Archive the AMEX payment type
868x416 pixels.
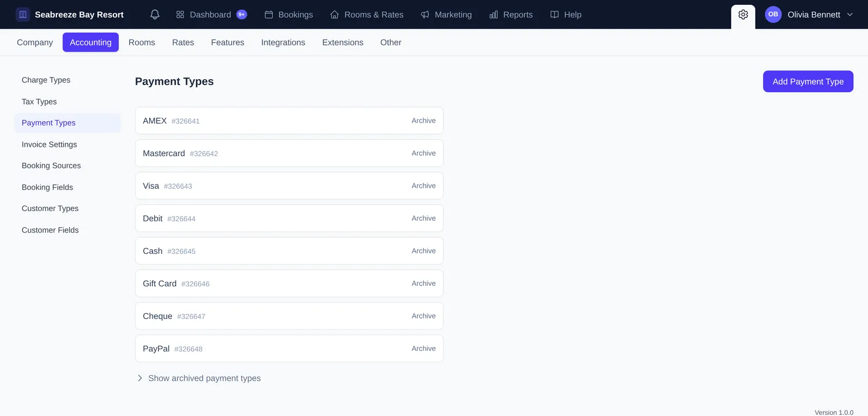pos(424,120)
